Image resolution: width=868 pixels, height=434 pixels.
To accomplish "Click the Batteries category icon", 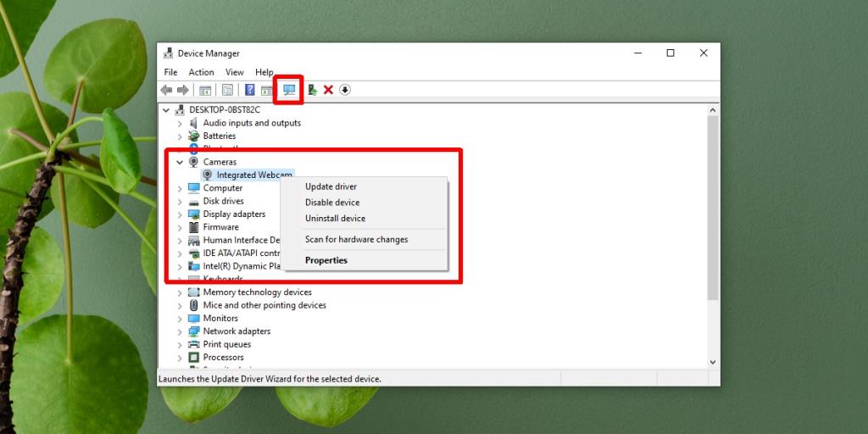I will (194, 136).
